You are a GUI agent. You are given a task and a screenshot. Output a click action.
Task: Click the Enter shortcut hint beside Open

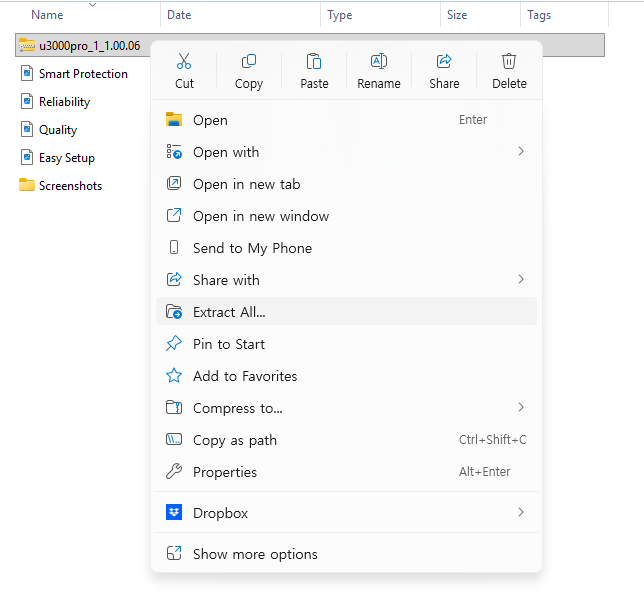pyautogui.click(x=473, y=120)
